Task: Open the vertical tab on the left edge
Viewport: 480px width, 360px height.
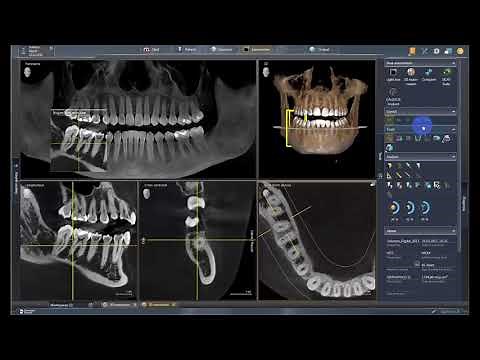Action: click(x=16, y=178)
